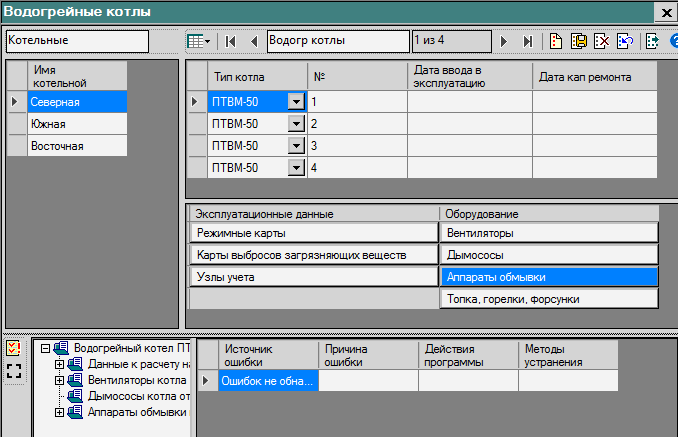The image size is (678, 437).
Task: Expand the Данные к расчету tree node
Action: pos(59,364)
